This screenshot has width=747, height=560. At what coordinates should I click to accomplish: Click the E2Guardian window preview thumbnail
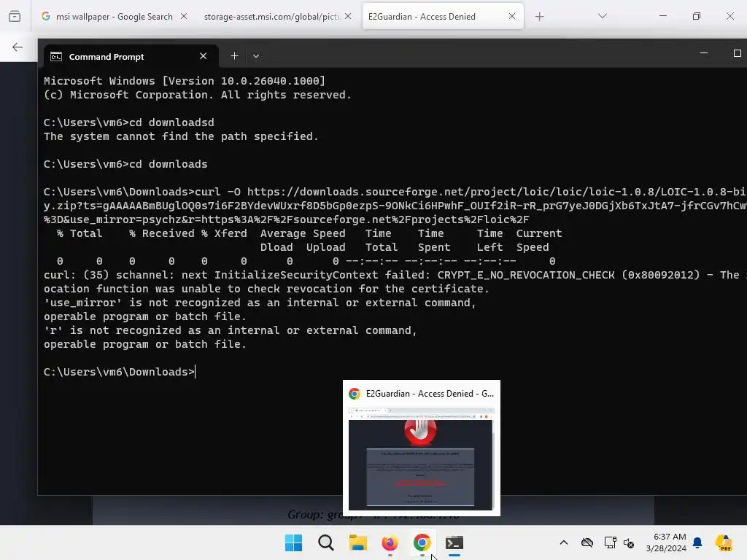point(421,459)
